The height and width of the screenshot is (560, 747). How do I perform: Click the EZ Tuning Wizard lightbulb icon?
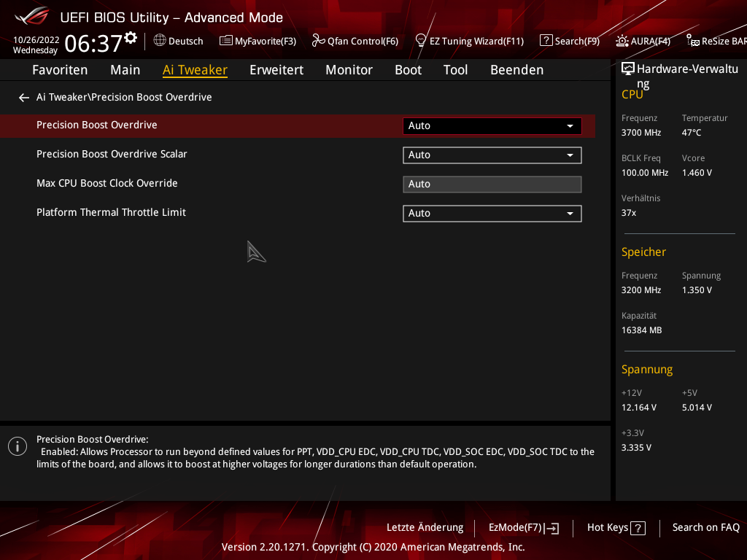421,41
